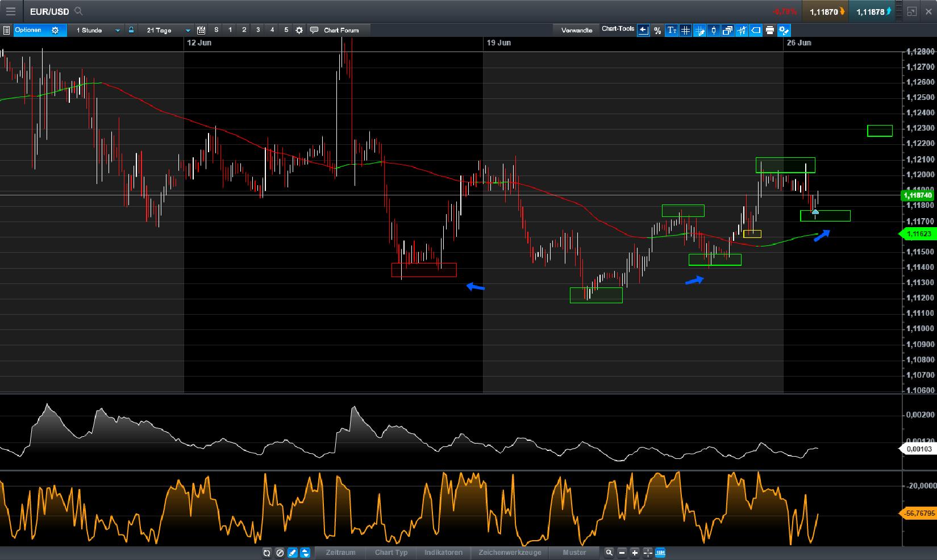937x560 pixels.
Task: Enable the pencil drawing mode at the bottom
Action: click(291, 553)
